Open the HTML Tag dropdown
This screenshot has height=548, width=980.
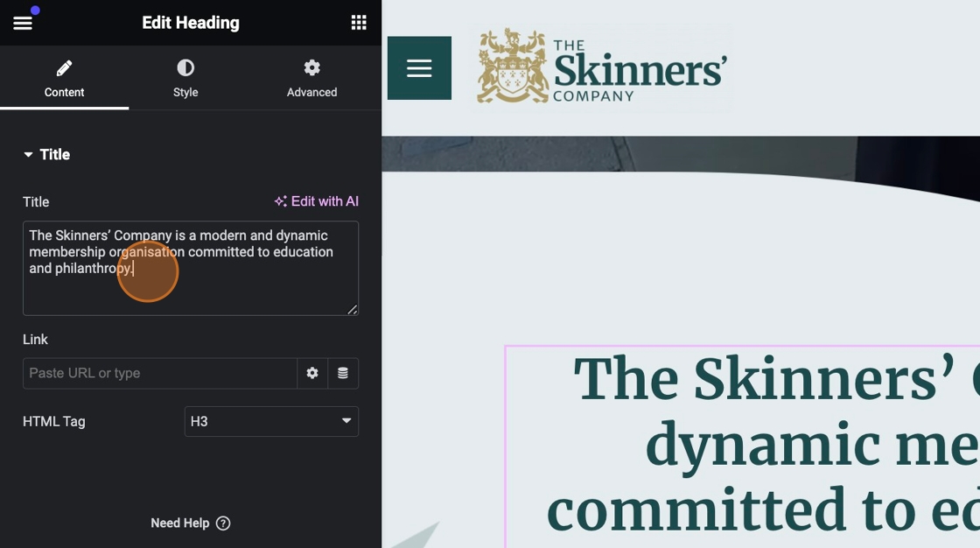pyautogui.click(x=271, y=422)
